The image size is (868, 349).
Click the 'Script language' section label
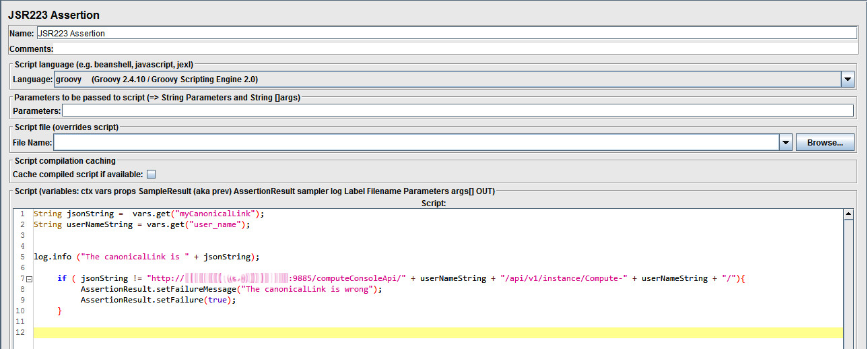point(104,65)
